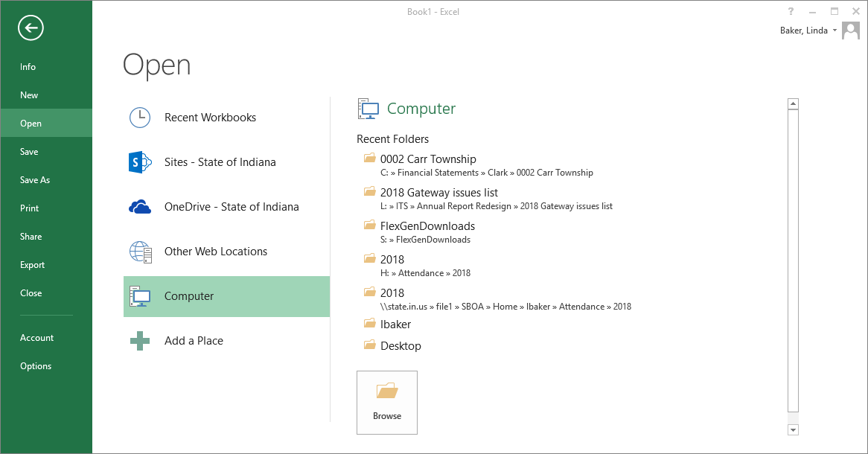Click the folder icon beside lbaker

370,323
